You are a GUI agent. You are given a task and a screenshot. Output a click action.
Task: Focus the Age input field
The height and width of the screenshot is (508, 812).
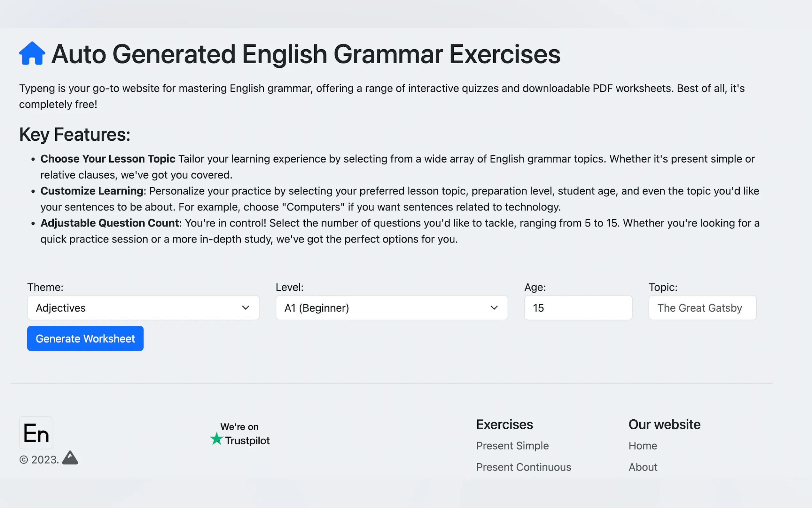tap(578, 308)
